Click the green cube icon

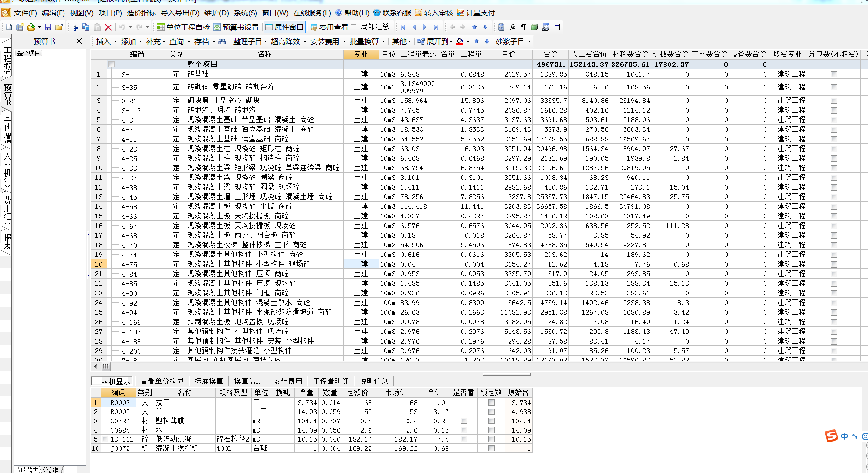pos(535,27)
